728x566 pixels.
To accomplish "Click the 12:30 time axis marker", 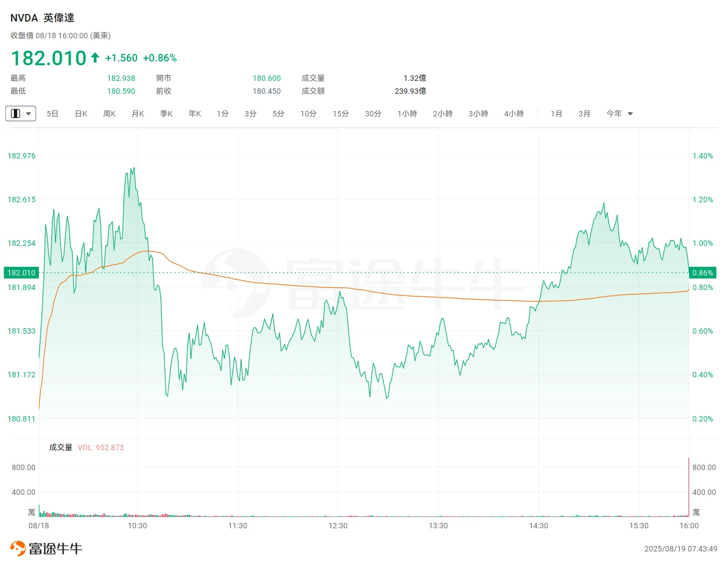I will (338, 526).
